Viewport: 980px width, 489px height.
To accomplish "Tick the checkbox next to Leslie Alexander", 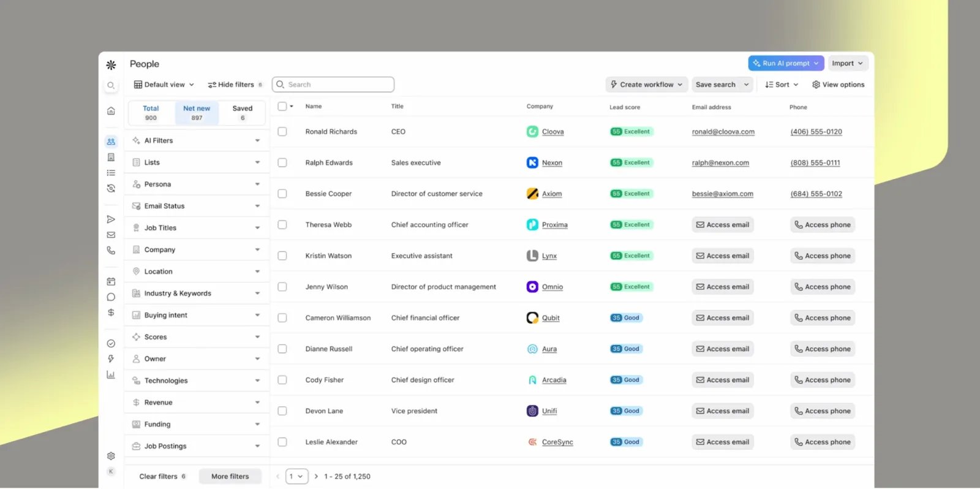I will tap(282, 442).
